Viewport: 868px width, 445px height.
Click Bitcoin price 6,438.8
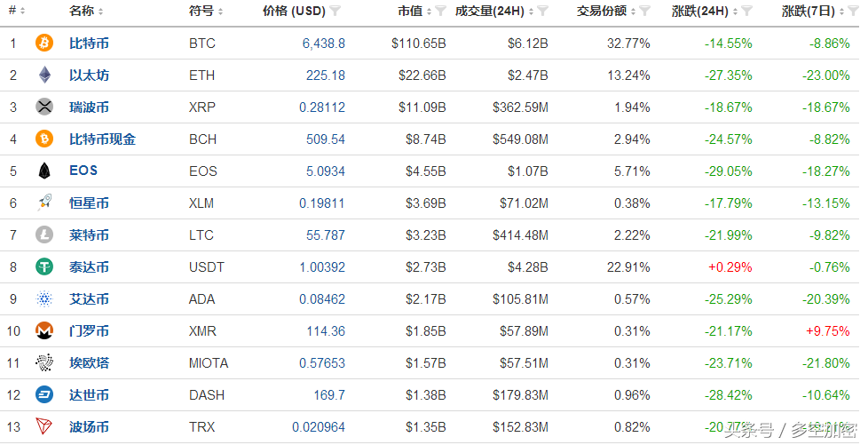(x=324, y=44)
